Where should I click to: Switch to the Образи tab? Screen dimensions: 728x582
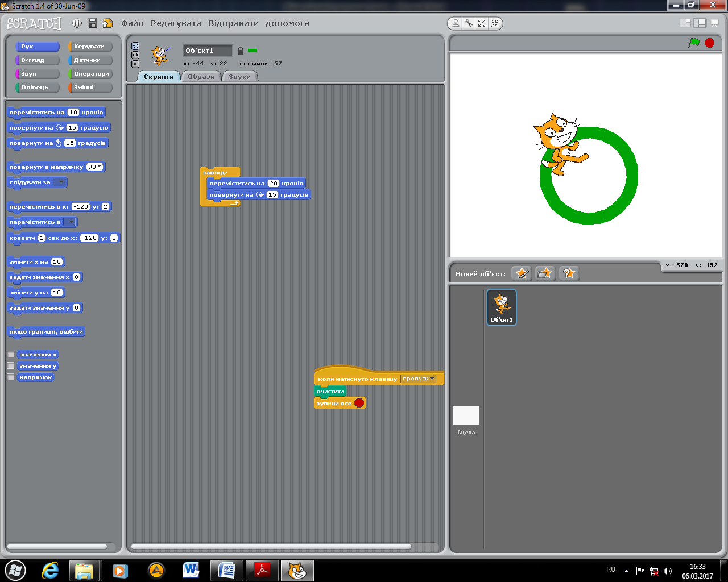(x=201, y=77)
